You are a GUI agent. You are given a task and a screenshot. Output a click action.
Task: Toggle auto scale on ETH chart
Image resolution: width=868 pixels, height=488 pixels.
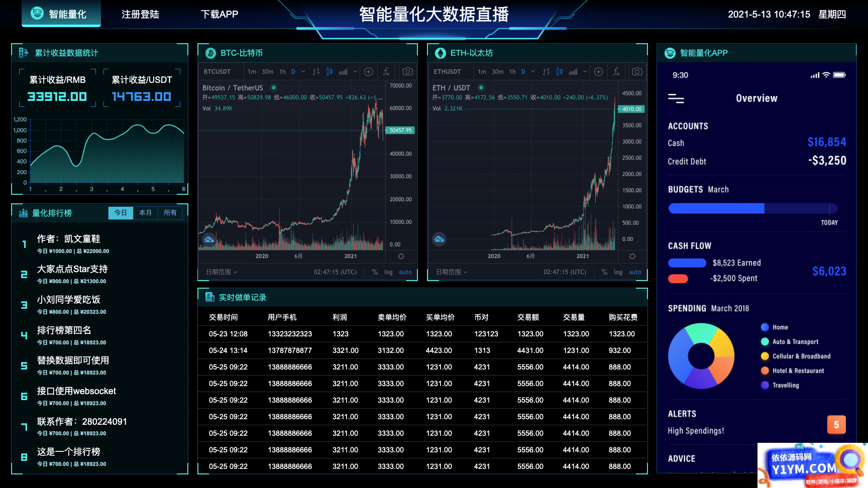[x=635, y=272]
